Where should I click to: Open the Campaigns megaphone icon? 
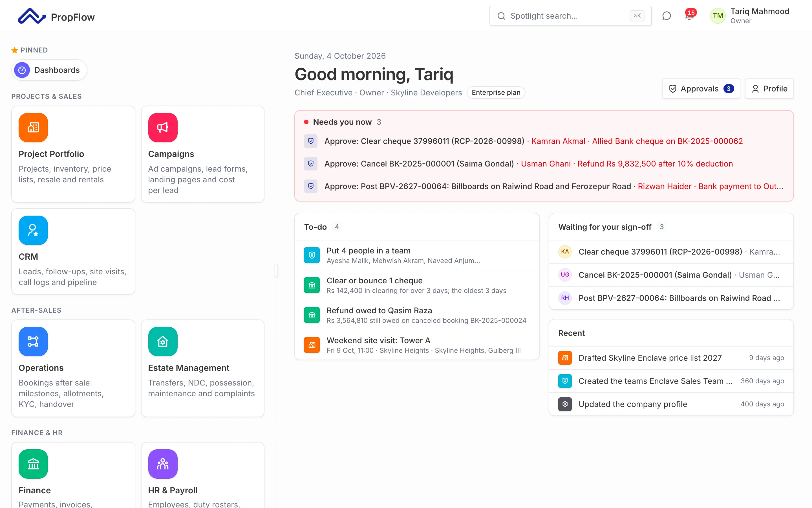[163, 127]
